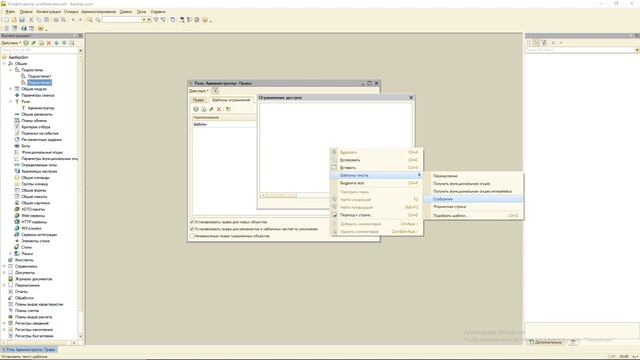The image size is (640, 360).
Task: Click the configuration tree search field
Action: (39, 50)
